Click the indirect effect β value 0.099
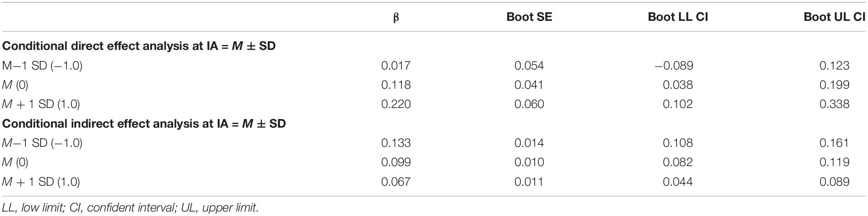 [x=396, y=162]
